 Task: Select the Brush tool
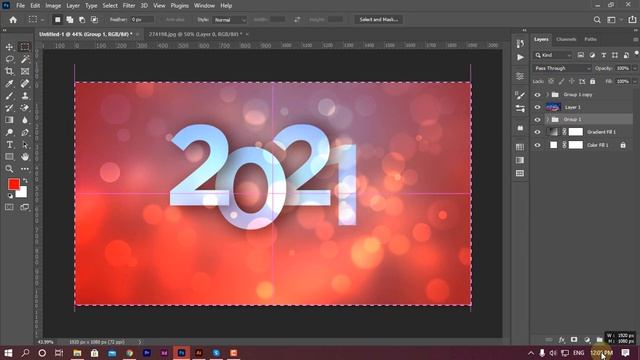(9, 96)
